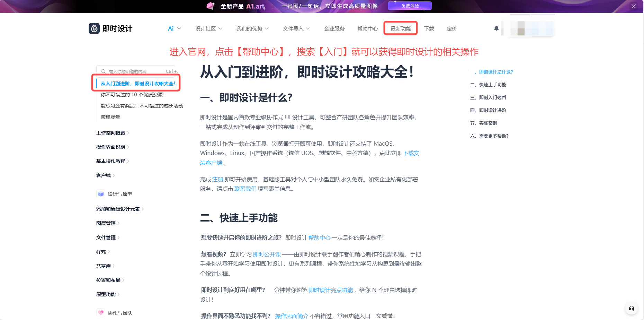The image size is (644, 320).
Task: Expand the 操作界面说明 section
Action: tap(113, 147)
